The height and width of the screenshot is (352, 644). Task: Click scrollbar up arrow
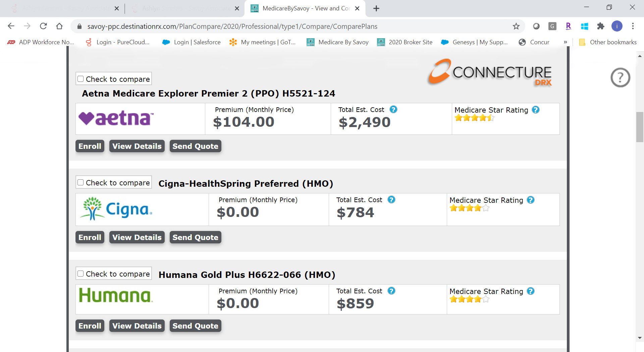(x=640, y=56)
